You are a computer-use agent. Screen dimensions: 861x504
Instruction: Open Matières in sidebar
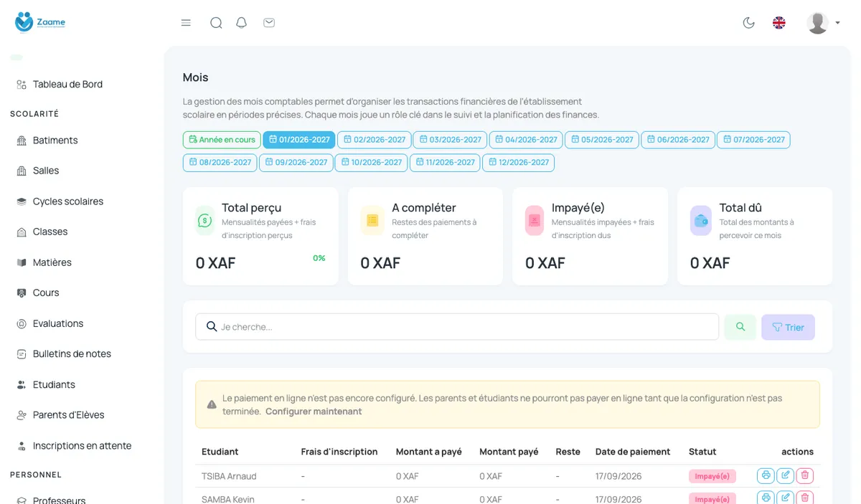(x=52, y=262)
